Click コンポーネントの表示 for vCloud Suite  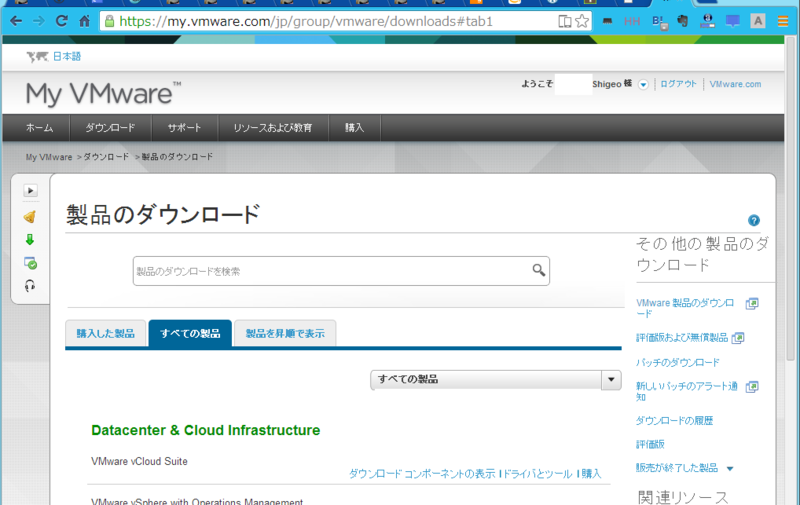pos(449,474)
